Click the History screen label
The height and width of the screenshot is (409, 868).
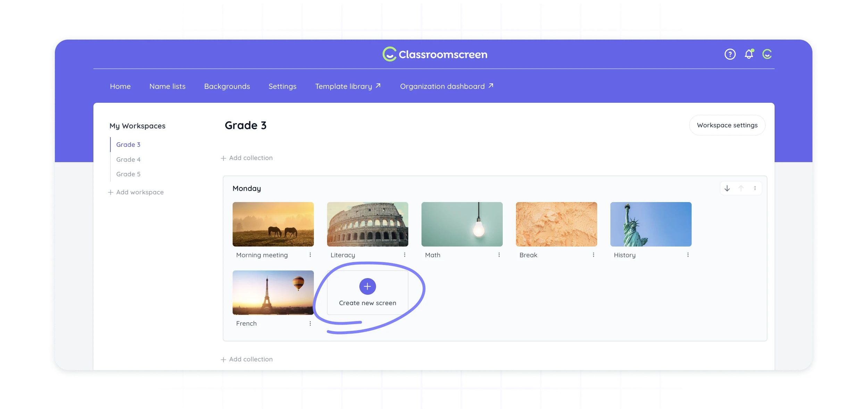(x=625, y=255)
